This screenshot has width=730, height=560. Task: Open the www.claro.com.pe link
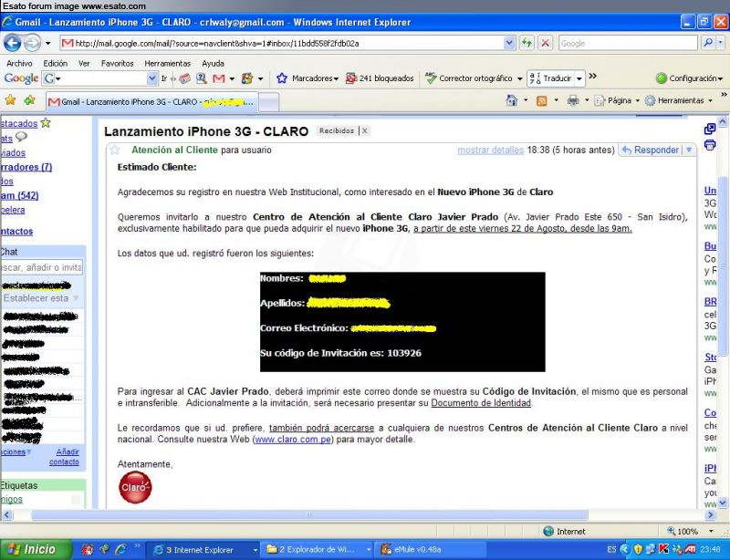[x=293, y=439]
